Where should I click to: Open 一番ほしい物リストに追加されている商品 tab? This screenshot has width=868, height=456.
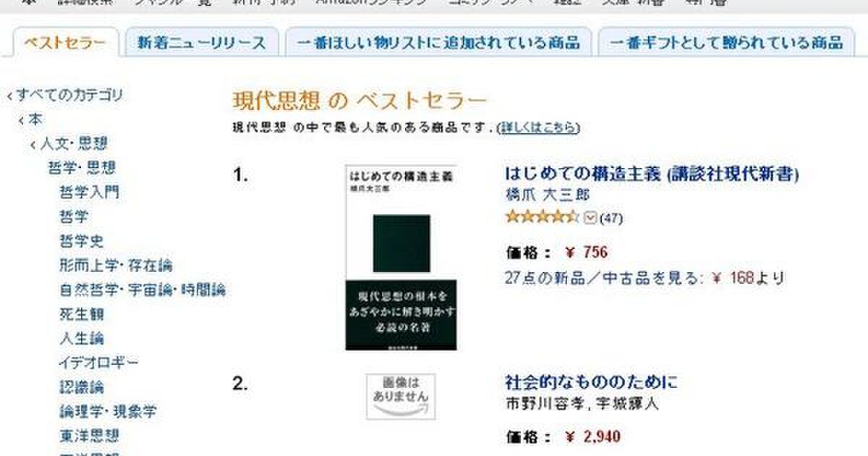coord(438,42)
